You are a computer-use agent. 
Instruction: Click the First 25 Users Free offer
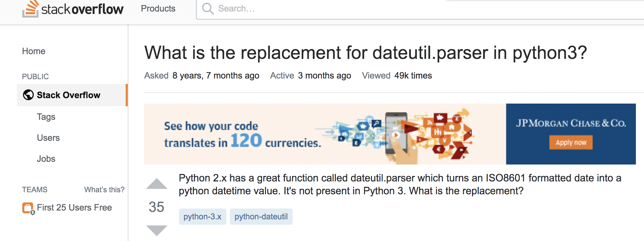tap(74, 207)
